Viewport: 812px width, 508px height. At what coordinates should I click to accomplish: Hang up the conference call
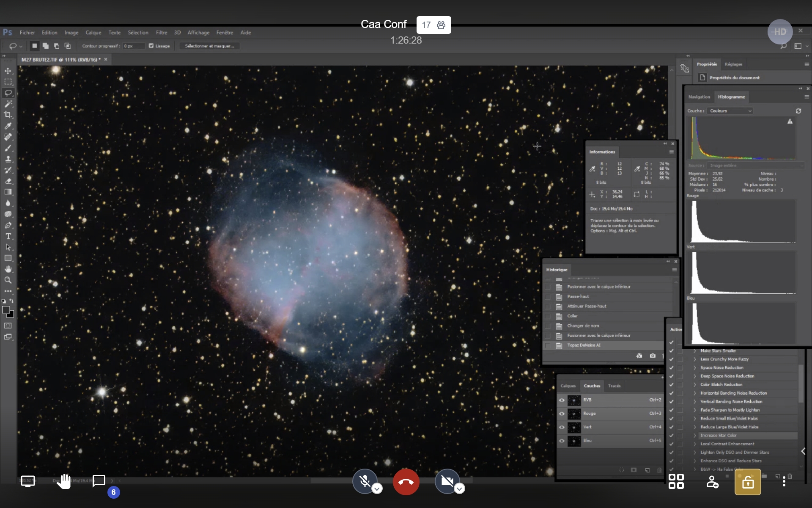click(x=406, y=482)
